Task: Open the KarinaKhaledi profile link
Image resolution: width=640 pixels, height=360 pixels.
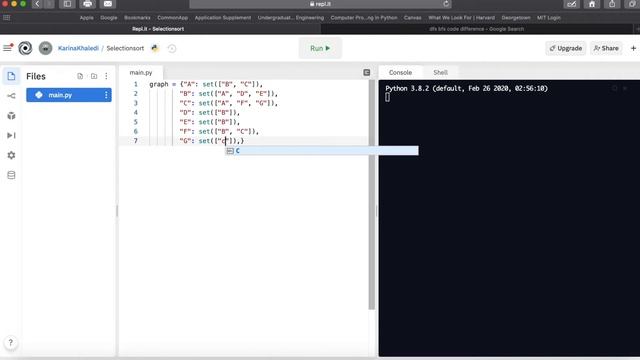Action: click(x=78, y=48)
